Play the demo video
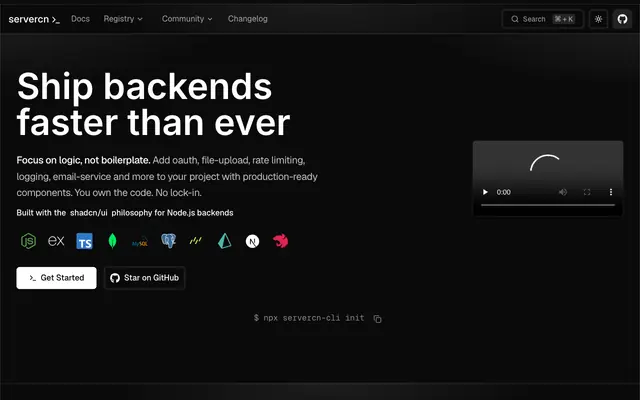The width and height of the screenshot is (640, 400). (485, 192)
